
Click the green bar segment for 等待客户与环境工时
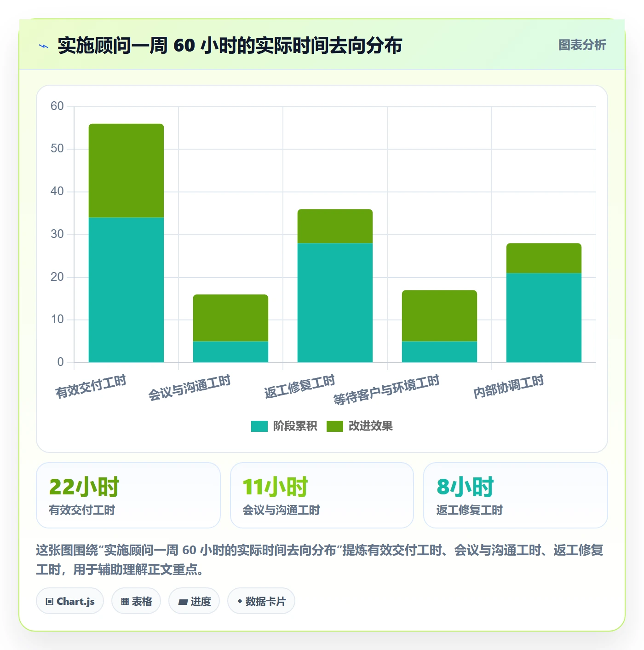point(439,316)
